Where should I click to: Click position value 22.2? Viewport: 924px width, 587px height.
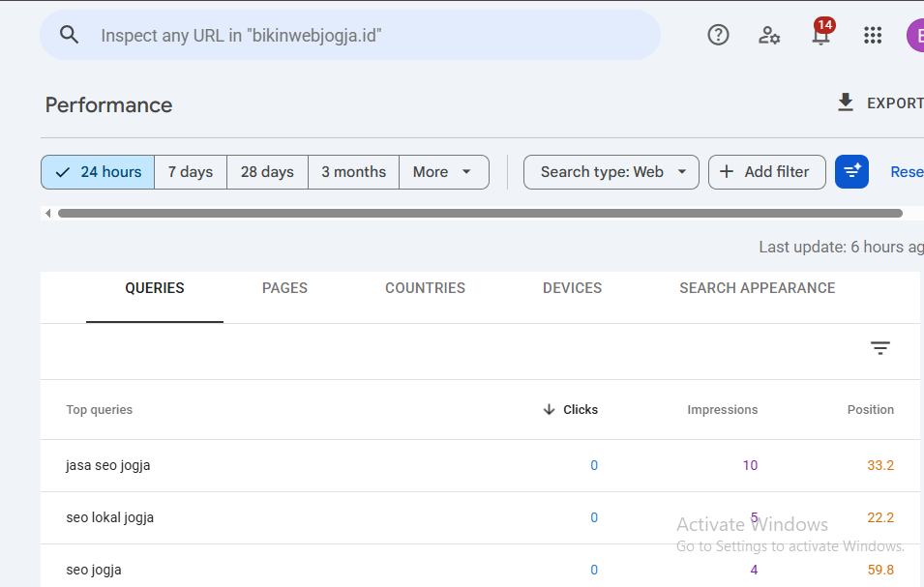point(880,517)
